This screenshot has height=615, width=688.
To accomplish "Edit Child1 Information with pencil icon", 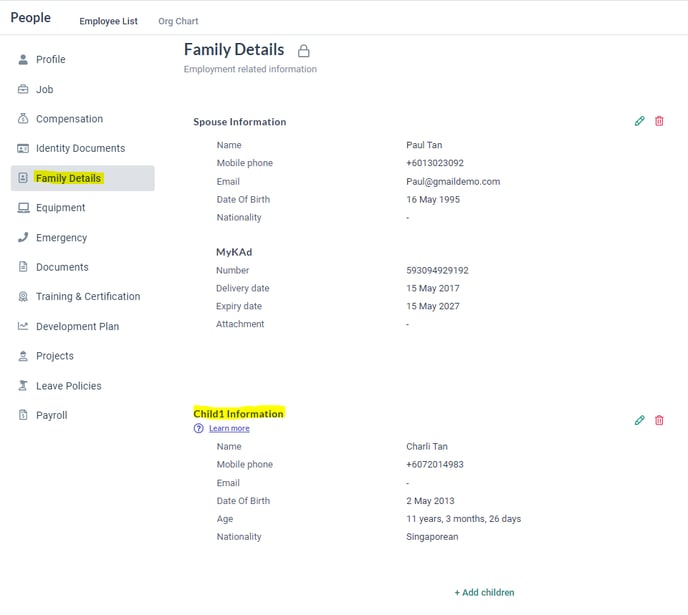I will (639, 420).
